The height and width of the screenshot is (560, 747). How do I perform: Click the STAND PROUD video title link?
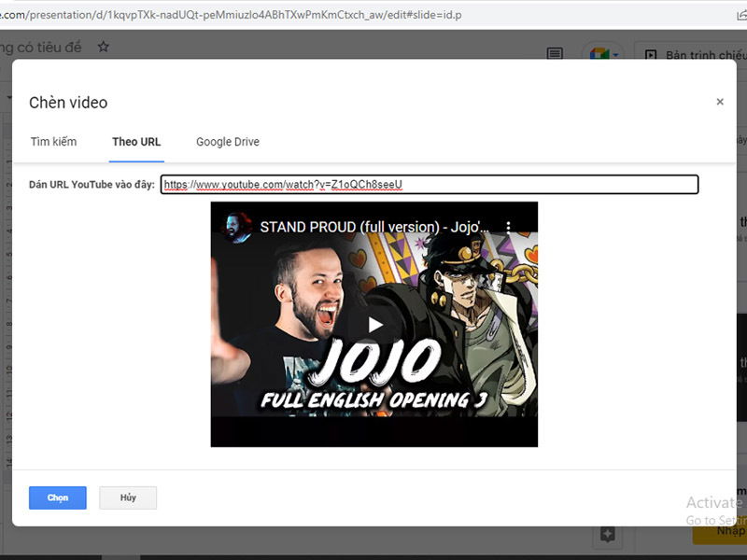(373, 227)
